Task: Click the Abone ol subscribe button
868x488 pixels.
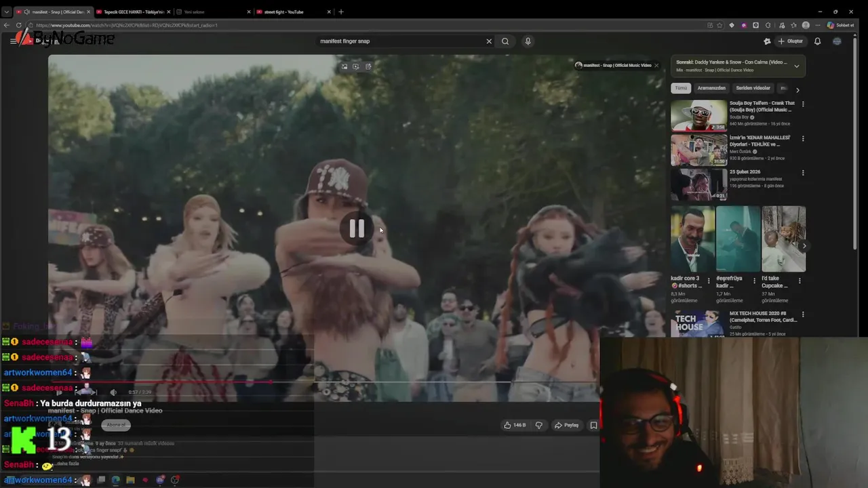Action: point(116,425)
